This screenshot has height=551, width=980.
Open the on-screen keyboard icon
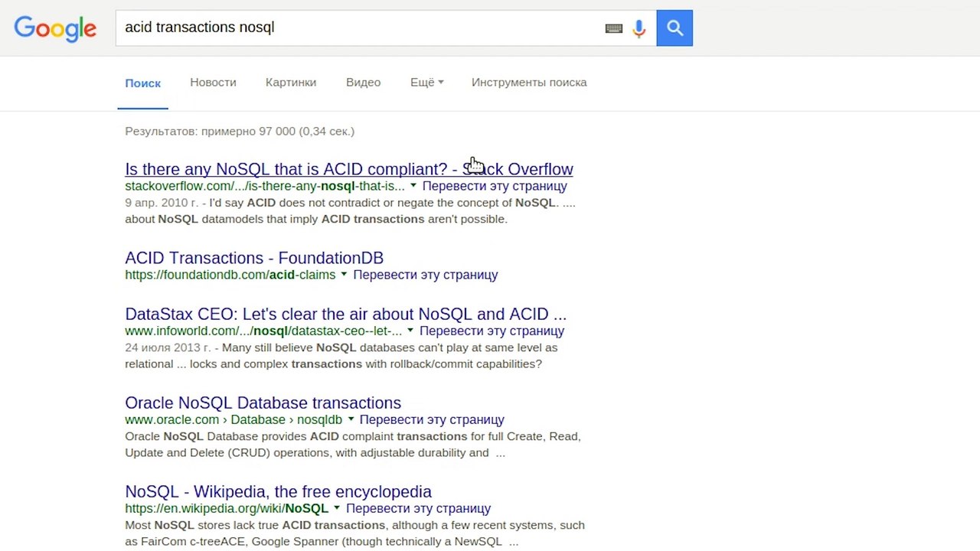613,28
